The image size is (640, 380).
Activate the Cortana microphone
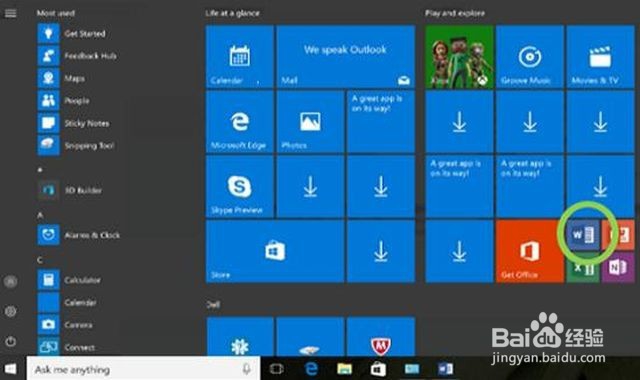(247, 369)
